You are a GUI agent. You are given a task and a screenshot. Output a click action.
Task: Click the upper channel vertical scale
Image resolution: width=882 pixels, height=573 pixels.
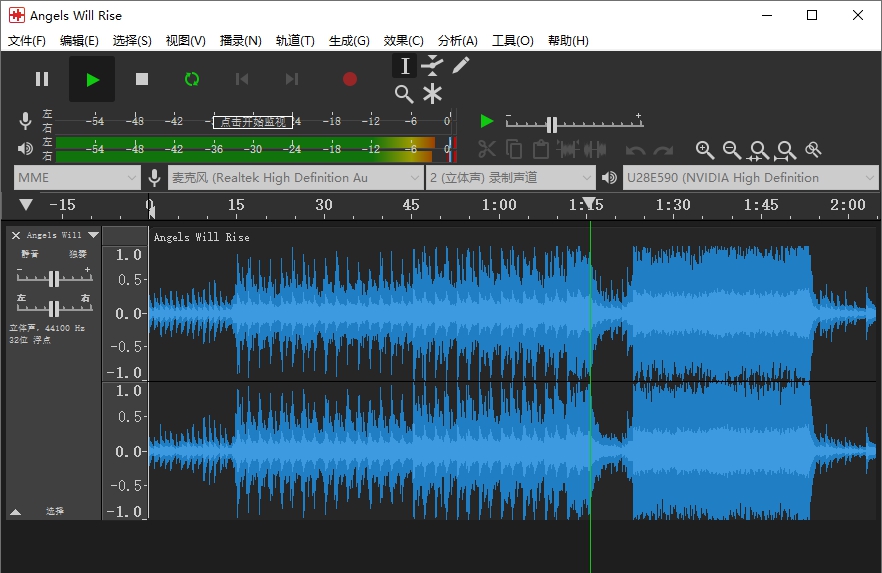pos(125,313)
